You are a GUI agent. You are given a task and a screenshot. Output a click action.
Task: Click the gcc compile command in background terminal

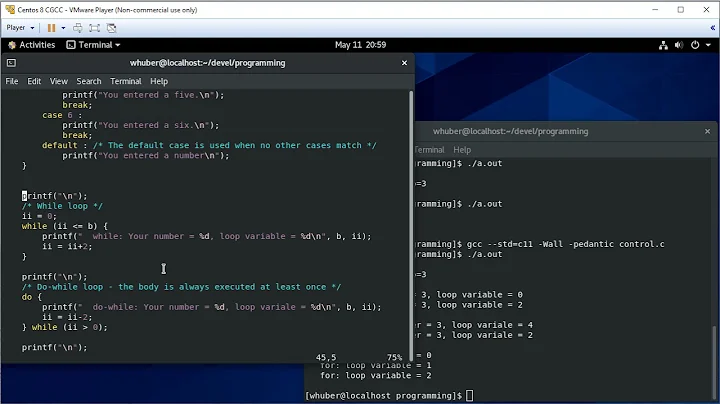[x=565, y=244]
